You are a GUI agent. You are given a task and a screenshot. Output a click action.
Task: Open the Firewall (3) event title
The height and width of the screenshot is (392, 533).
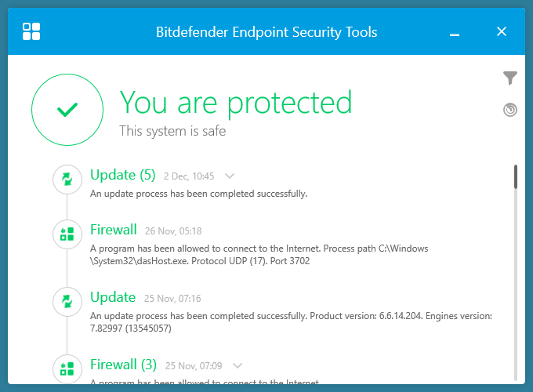pyautogui.click(x=123, y=365)
